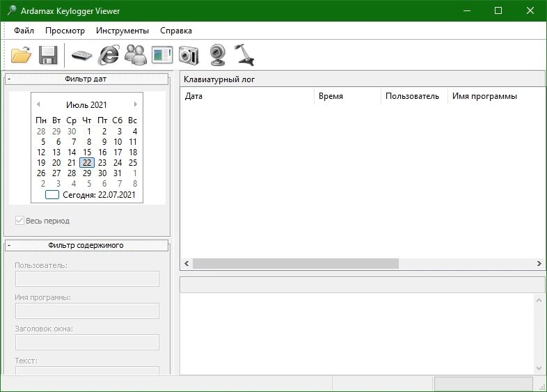The width and height of the screenshot is (547, 392).
Task: Minimize the Ardamax Keylogger Viewer window
Action: click(x=467, y=10)
